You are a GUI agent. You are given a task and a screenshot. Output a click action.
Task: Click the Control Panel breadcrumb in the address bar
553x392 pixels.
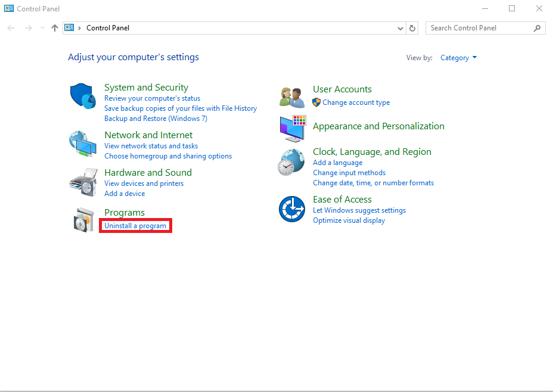pos(108,28)
